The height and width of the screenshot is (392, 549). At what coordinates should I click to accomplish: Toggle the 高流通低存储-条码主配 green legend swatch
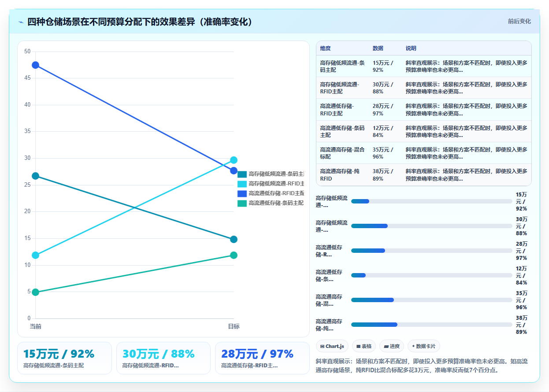(242, 203)
